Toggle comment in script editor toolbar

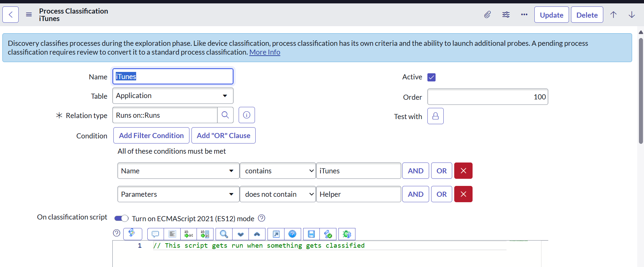155,234
